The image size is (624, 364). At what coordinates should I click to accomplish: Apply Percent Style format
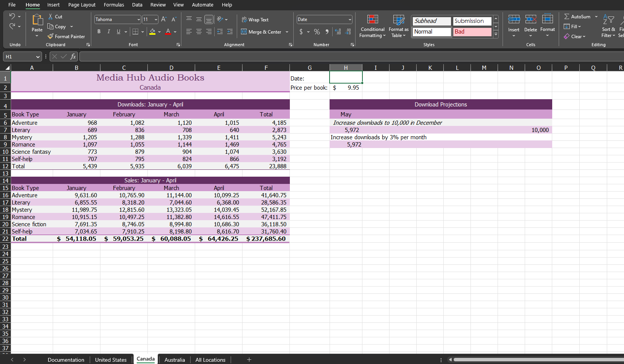(317, 32)
